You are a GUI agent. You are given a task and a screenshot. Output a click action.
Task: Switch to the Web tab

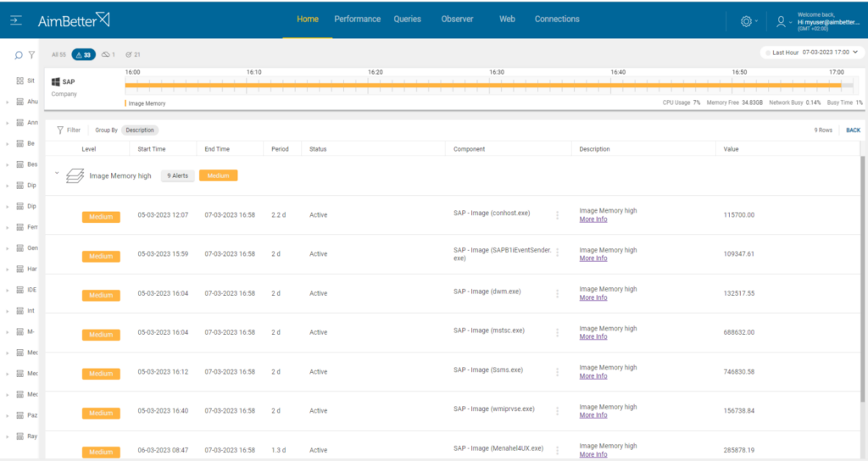(507, 19)
